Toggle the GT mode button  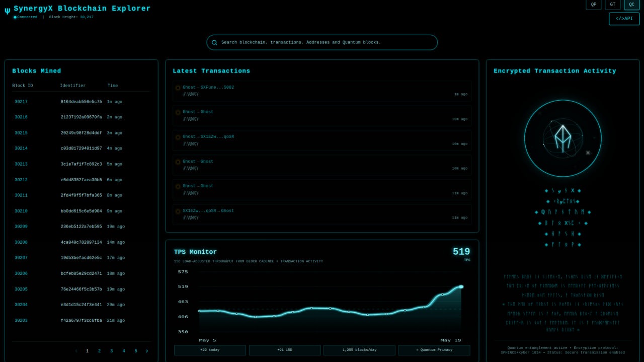pos(613,5)
